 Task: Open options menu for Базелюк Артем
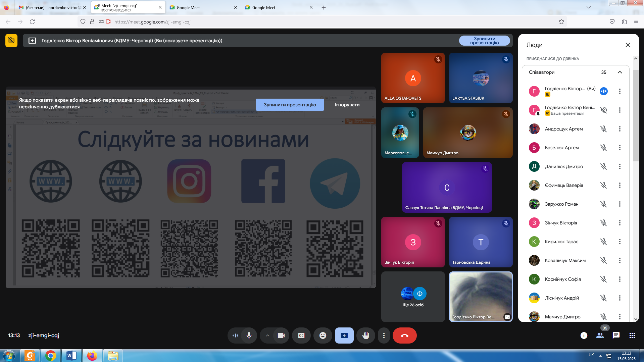pyautogui.click(x=620, y=148)
